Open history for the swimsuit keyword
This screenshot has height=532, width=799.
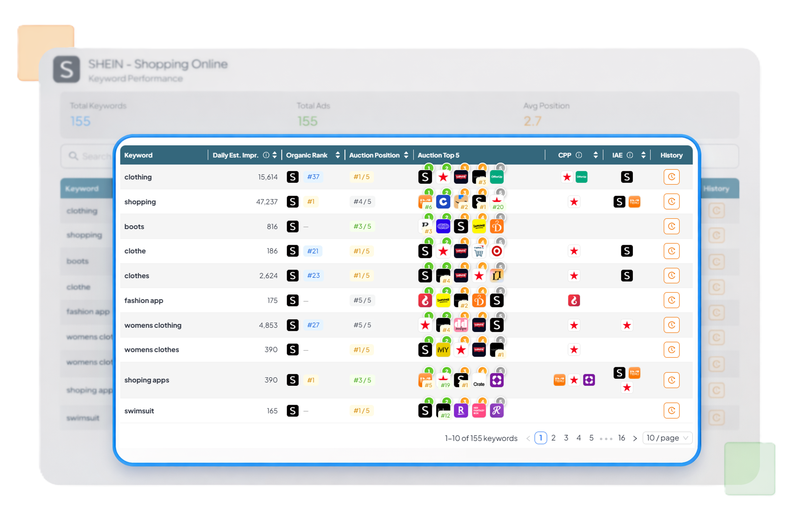tap(672, 411)
